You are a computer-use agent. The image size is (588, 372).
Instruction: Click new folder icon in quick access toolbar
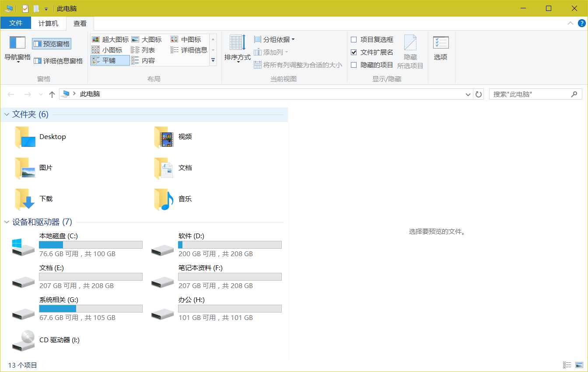[x=36, y=8]
